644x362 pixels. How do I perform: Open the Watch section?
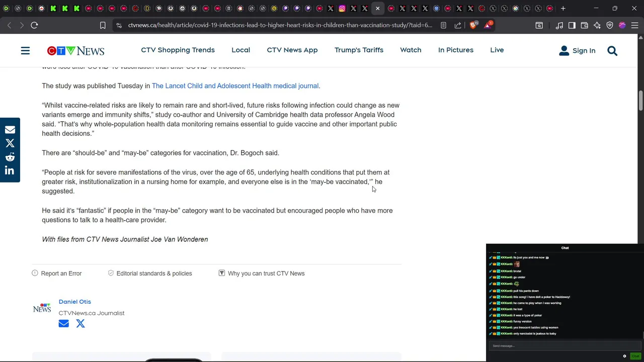coord(411,50)
